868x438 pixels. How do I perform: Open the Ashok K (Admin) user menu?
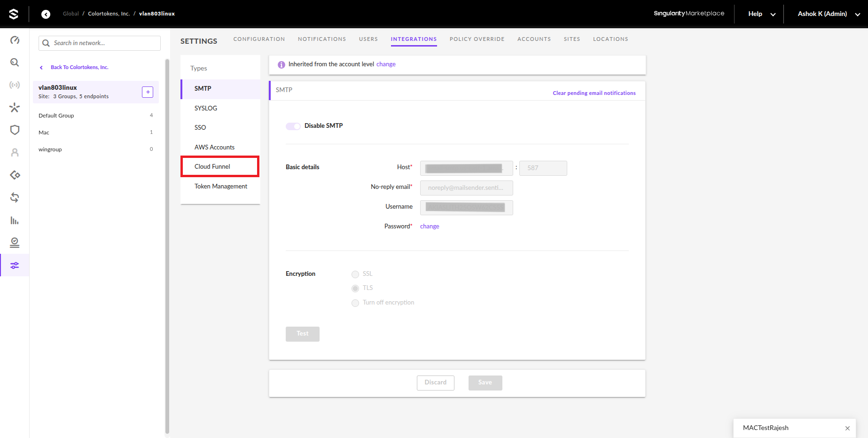point(828,14)
